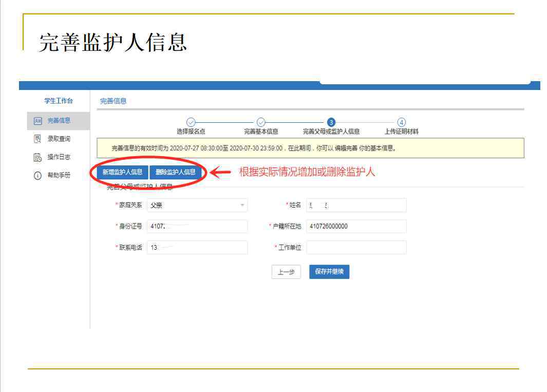The image size is (547, 392).
Task: Click the 删除监护人信息 button
Action: tap(176, 172)
